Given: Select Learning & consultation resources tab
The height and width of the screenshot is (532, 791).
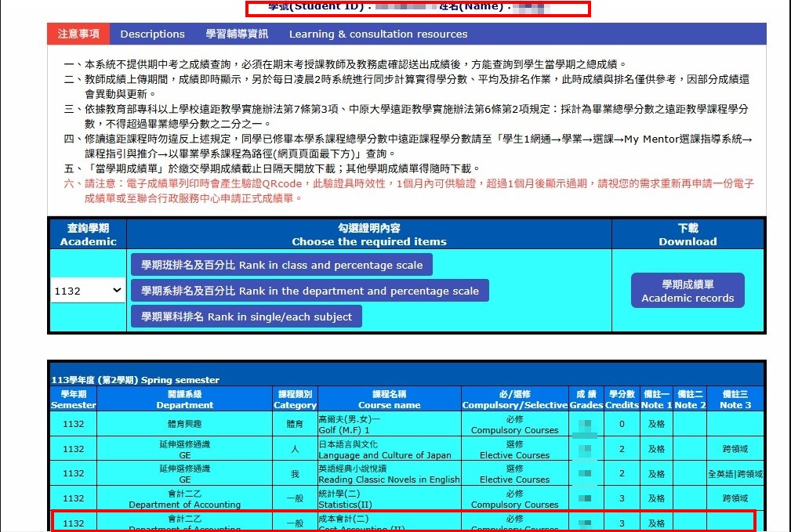Looking at the screenshot, I should (378, 34).
